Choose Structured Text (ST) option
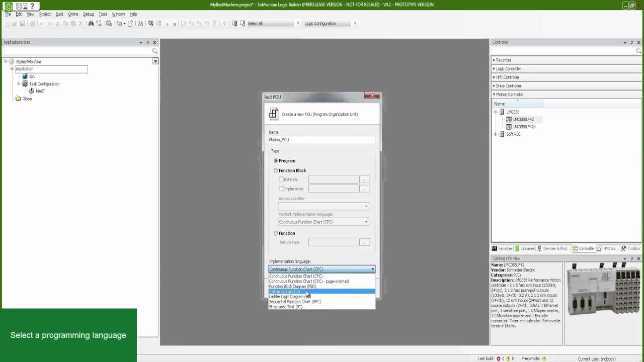The width and height of the screenshot is (644, 362). pyautogui.click(x=322, y=307)
